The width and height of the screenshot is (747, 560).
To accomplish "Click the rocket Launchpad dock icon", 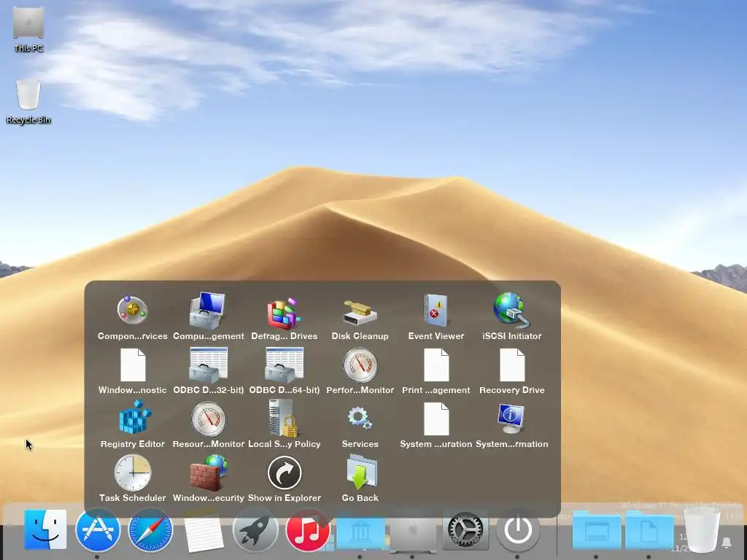I will 255,530.
